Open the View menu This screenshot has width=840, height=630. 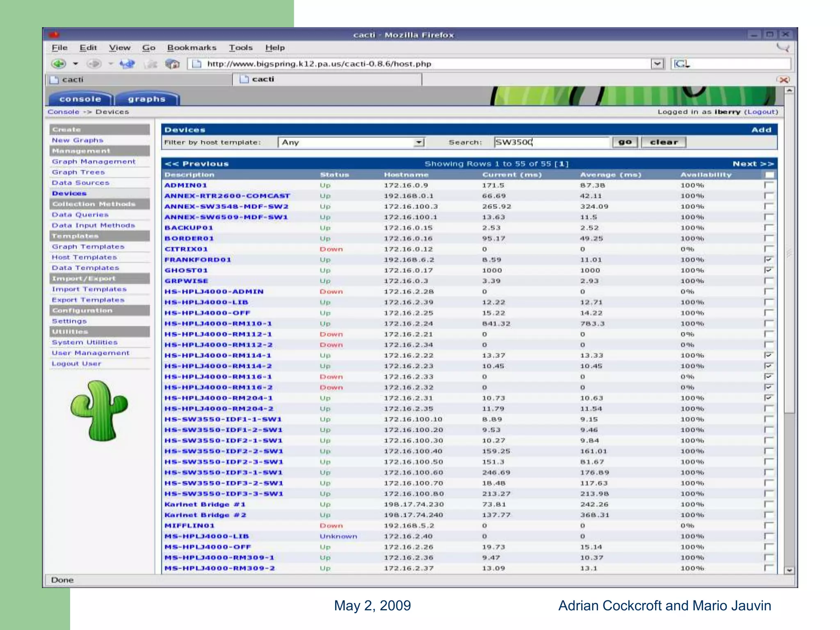click(119, 48)
